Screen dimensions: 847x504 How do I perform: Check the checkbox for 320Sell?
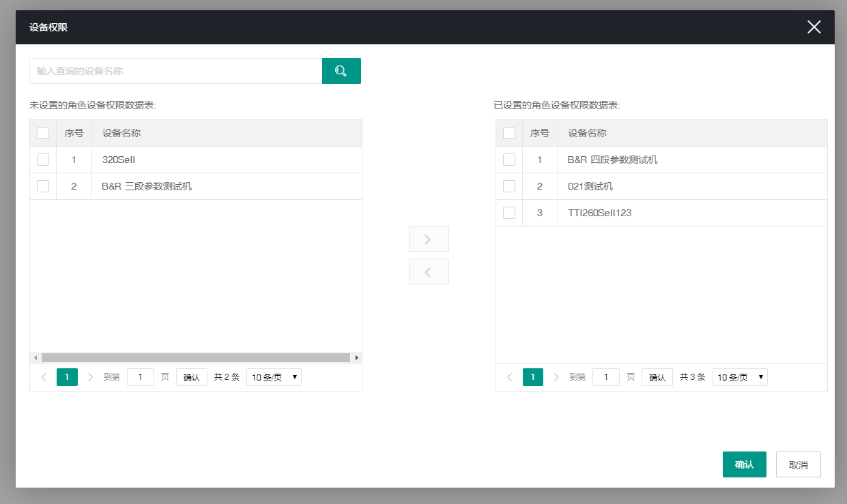tap(43, 159)
